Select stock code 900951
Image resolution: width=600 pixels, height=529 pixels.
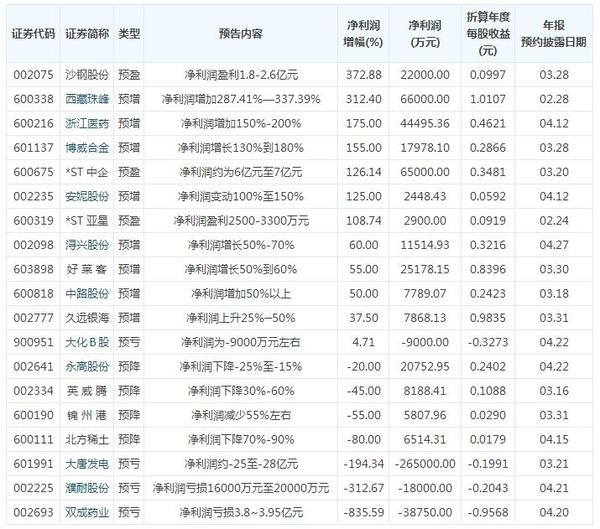point(33,342)
